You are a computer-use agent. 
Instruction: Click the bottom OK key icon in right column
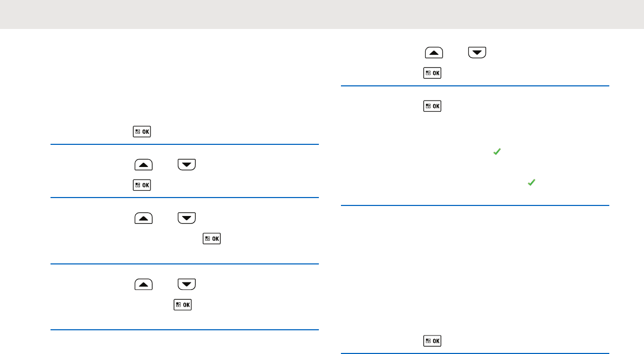point(432,341)
